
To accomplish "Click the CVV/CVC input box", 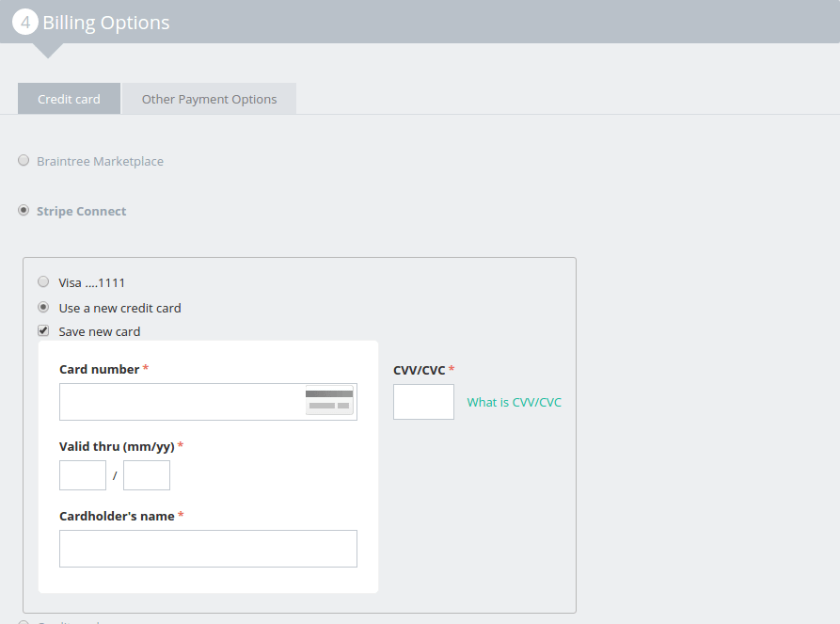I will tap(423, 402).
